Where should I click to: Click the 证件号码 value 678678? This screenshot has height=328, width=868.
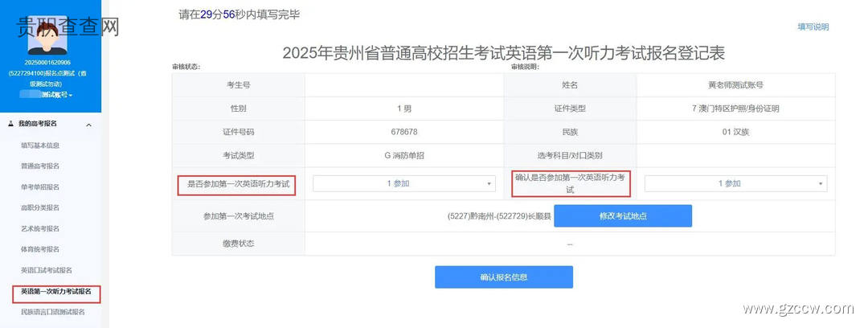coord(404,132)
